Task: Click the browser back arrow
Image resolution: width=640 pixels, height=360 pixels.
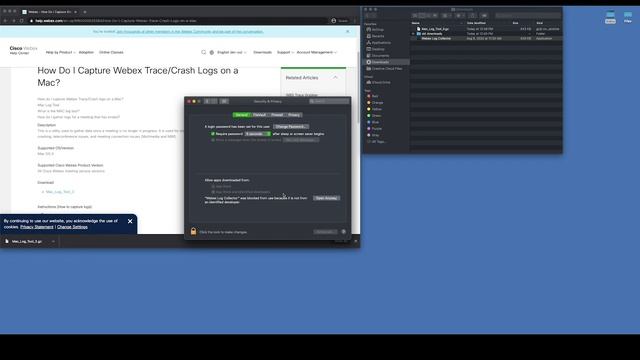Action: pos(5,20)
